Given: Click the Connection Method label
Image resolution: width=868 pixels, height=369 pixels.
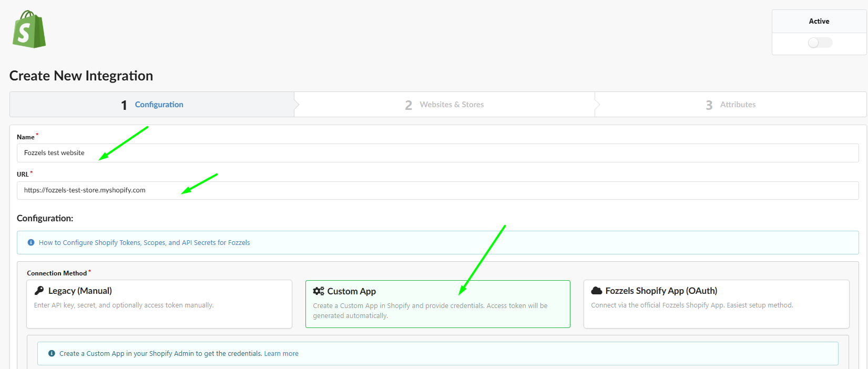Looking at the screenshot, I should coord(57,273).
